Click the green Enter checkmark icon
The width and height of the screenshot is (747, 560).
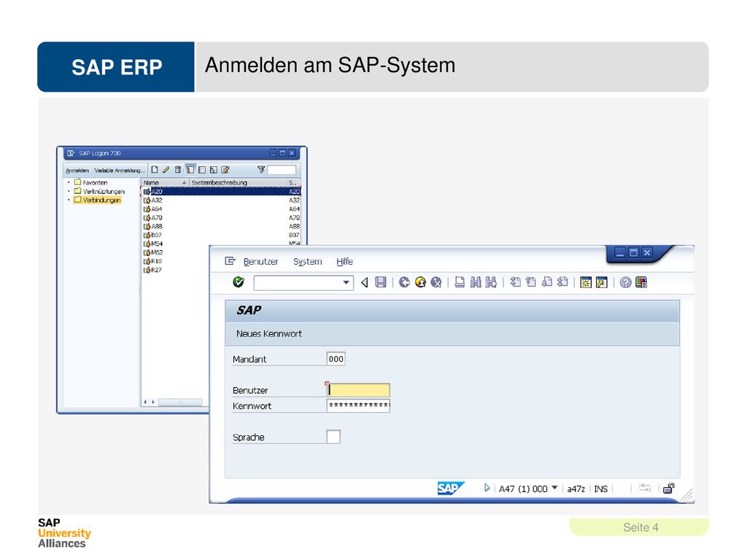239,282
